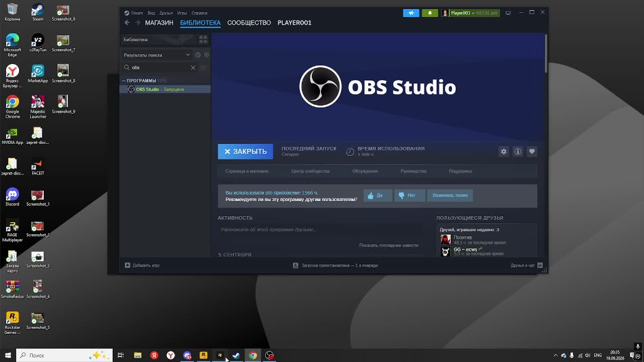Viewport: 644px width, 362px height.
Task: Open Страница в магазине link
Action: (247, 171)
